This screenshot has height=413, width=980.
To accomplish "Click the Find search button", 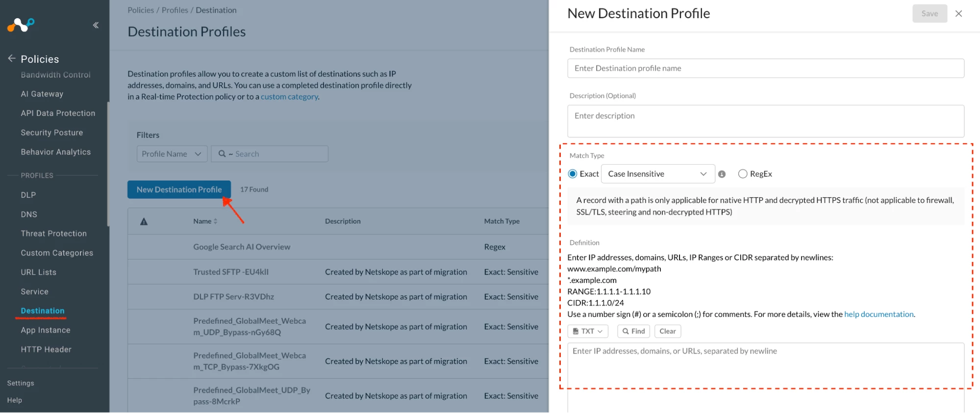I will click(633, 332).
